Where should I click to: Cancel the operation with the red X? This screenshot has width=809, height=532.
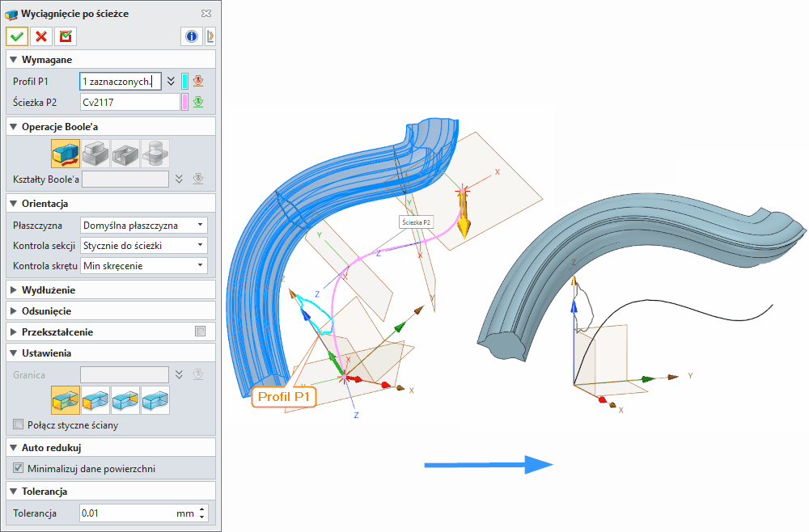click(x=40, y=36)
